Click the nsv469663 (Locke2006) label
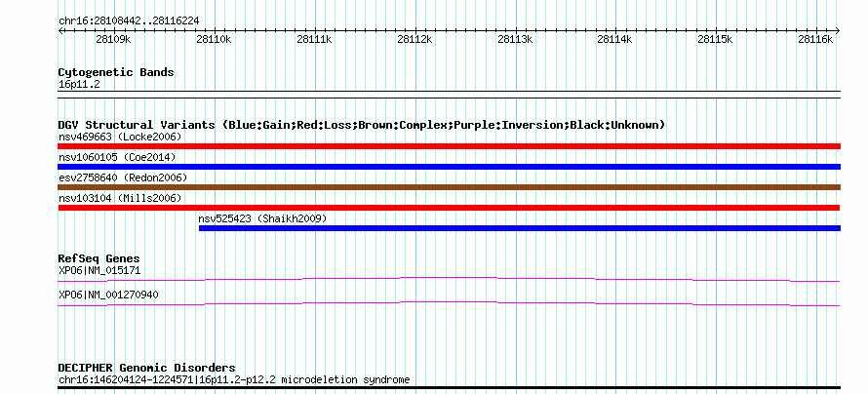Image resolution: width=868 pixels, height=394 pixels. (120, 137)
